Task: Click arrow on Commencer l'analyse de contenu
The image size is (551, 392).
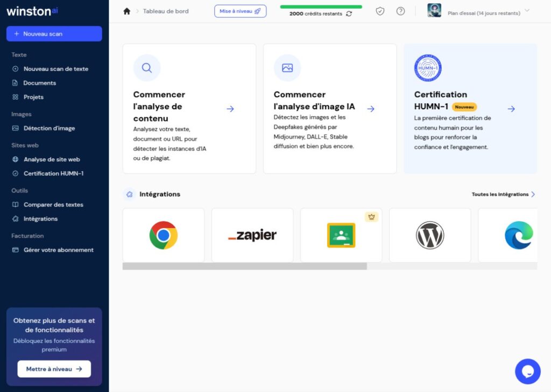Action: pyautogui.click(x=230, y=109)
